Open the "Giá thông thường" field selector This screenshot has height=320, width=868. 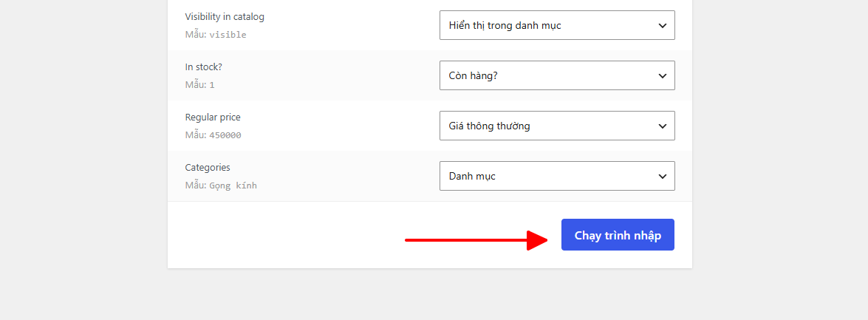click(x=557, y=126)
